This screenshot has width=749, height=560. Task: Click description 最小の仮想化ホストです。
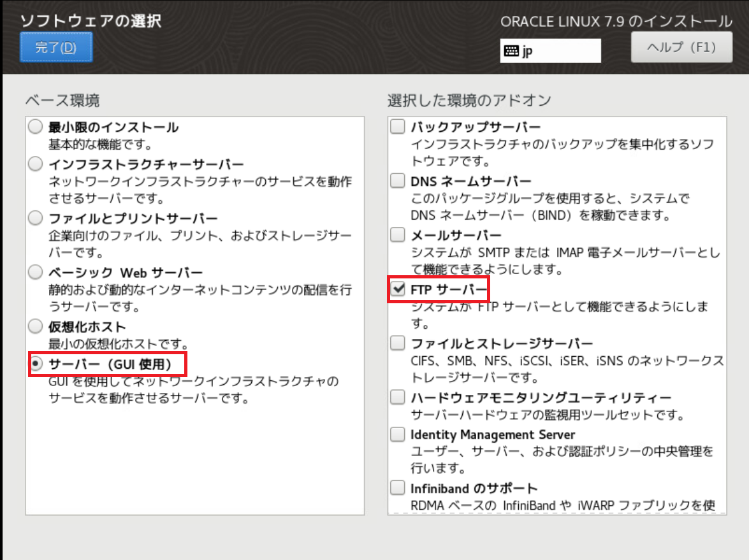tap(119, 344)
